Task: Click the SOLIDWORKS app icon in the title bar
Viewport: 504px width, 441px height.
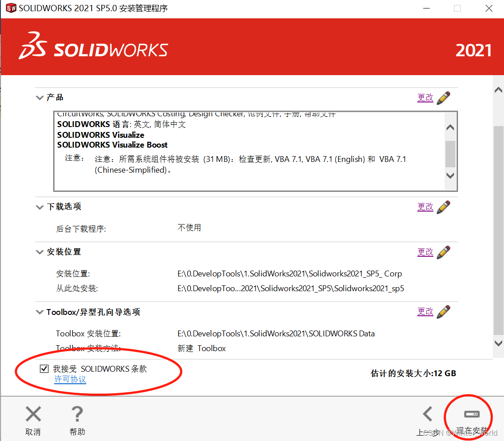Action: coord(11,8)
